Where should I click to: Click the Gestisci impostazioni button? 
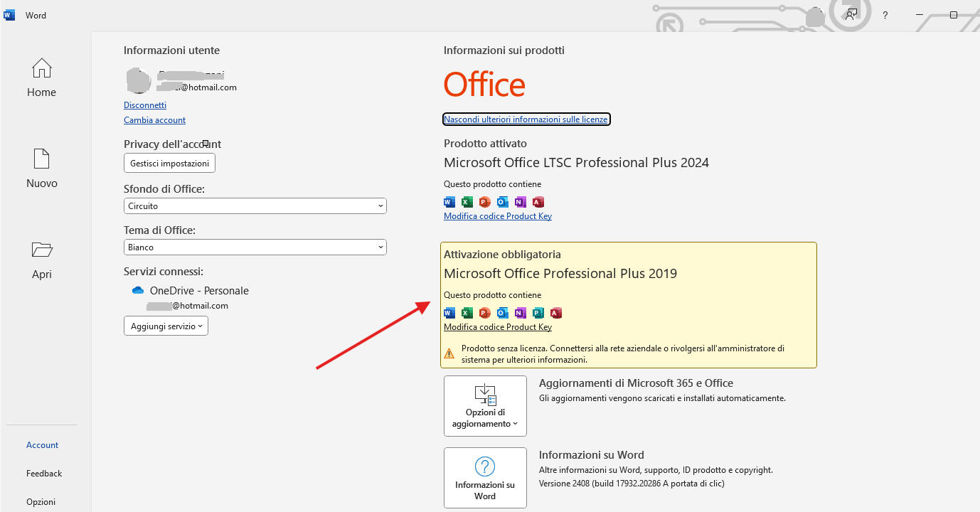(169, 164)
